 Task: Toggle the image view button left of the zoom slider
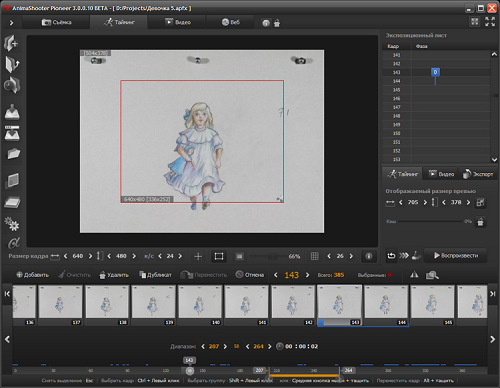point(239,256)
